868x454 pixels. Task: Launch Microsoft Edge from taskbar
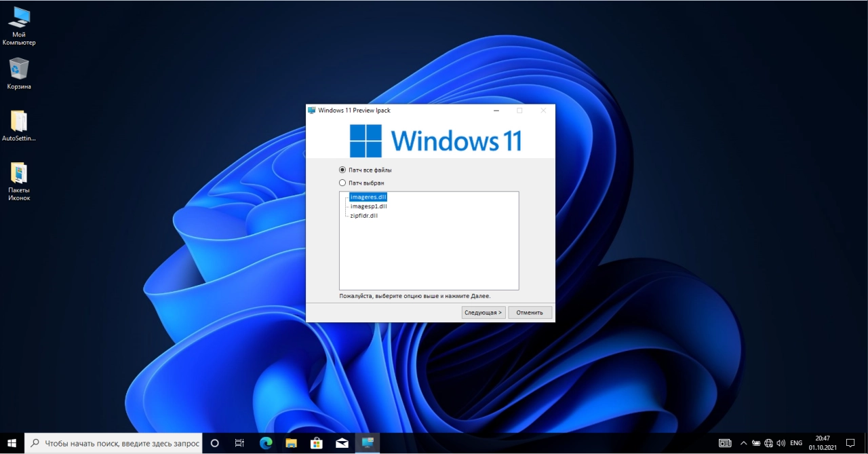pyautogui.click(x=266, y=443)
